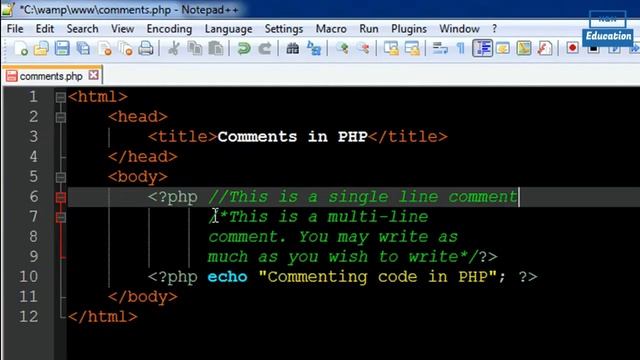Close the comments.php tab with its X
Viewport: 640px width, 360px height.
[x=93, y=75]
